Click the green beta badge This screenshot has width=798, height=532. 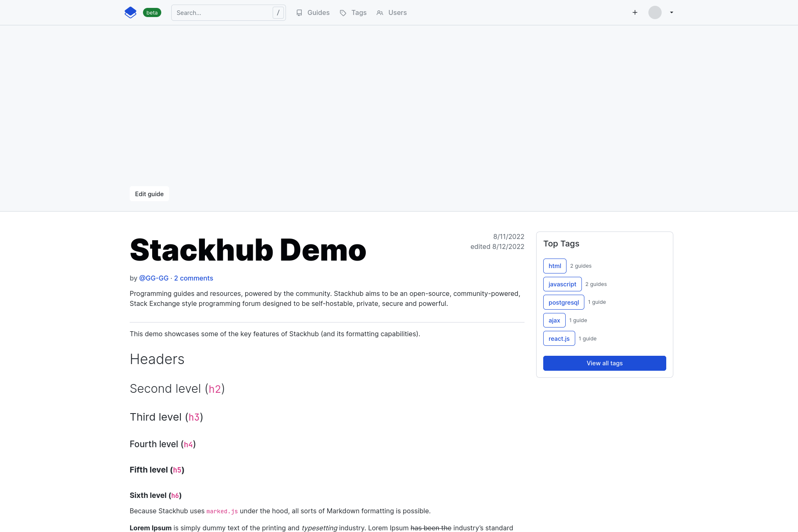tap(152, 12)
